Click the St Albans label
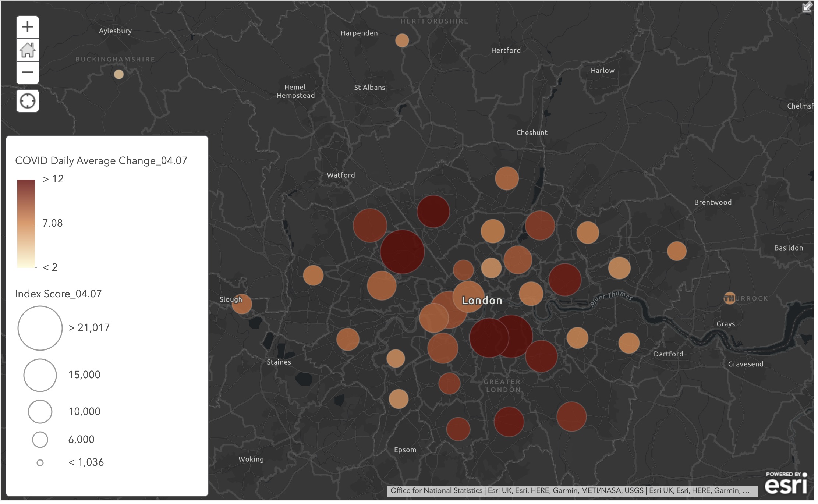 pyautogui.click(x=370, y=88)
